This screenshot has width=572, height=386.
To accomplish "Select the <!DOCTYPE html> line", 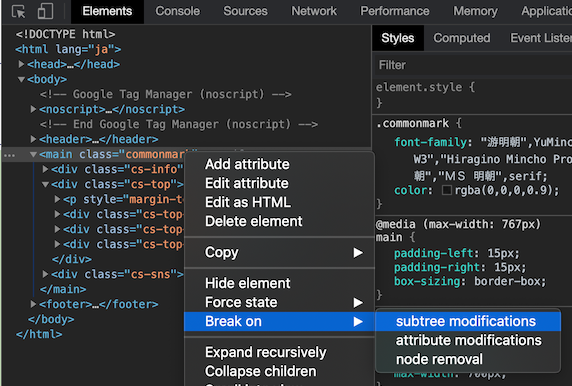I will pyautogui.click(x=65, y=34).
